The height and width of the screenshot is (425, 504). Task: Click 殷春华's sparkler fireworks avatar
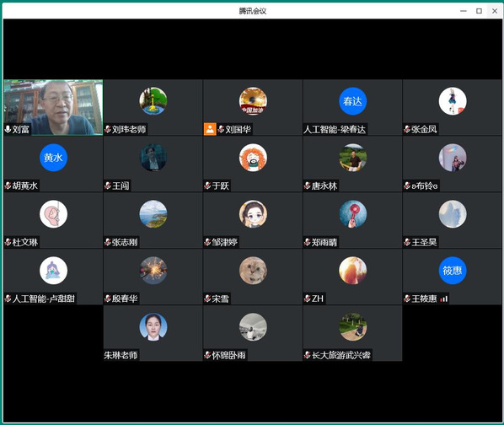point(153,271)
